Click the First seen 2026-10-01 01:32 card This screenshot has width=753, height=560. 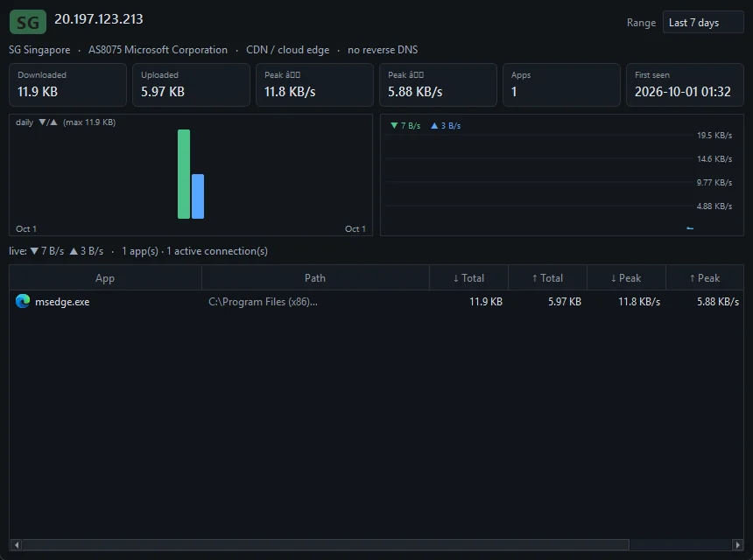685,85
